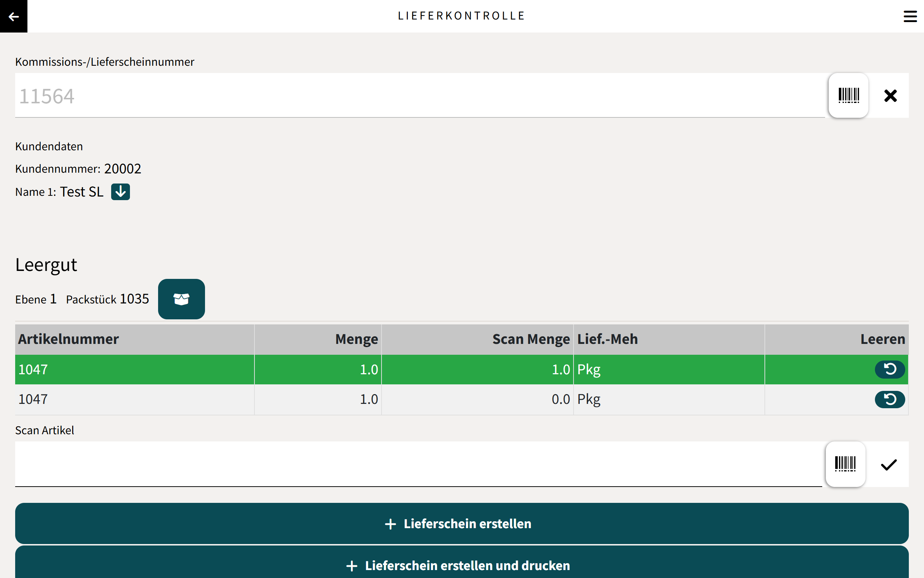
Task: Click the Kommissions-/Lieferscheinnummer input field
Action: [x=420, y=95]
